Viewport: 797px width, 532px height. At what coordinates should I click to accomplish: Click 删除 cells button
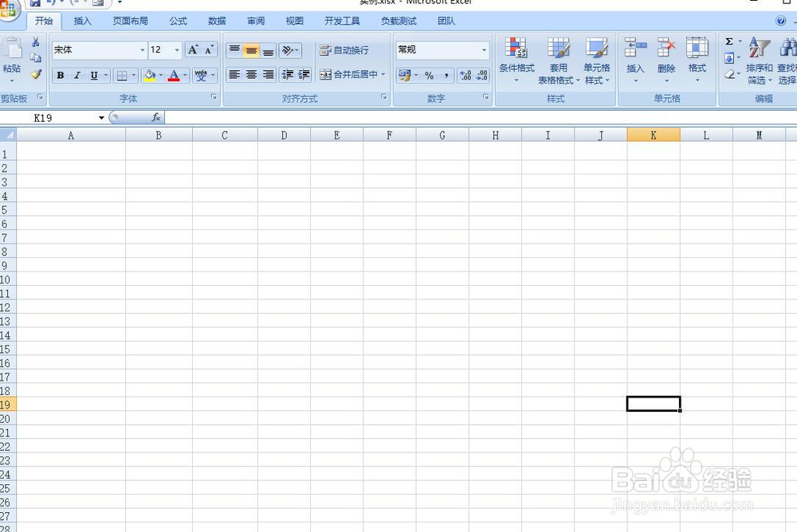(x=666, y=61)
